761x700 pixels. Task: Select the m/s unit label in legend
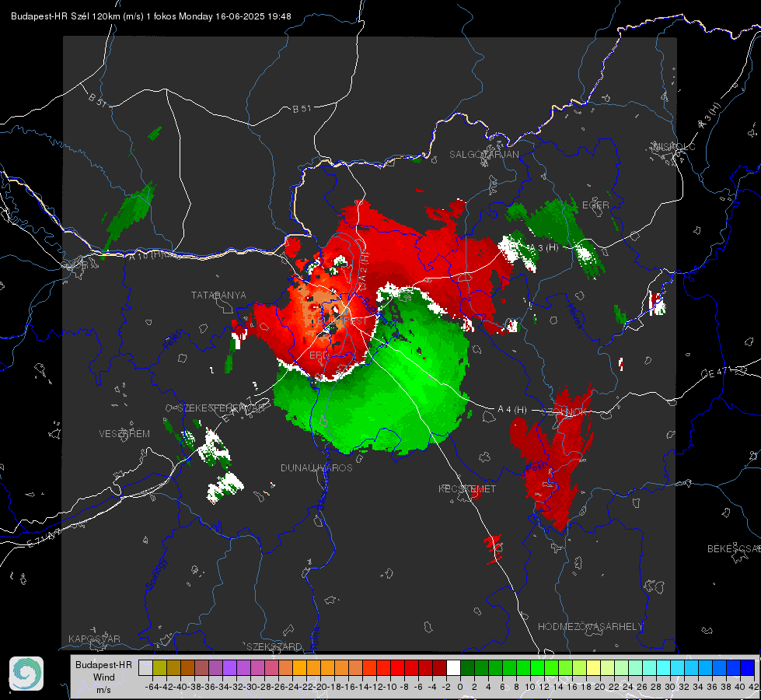(104, 689)
